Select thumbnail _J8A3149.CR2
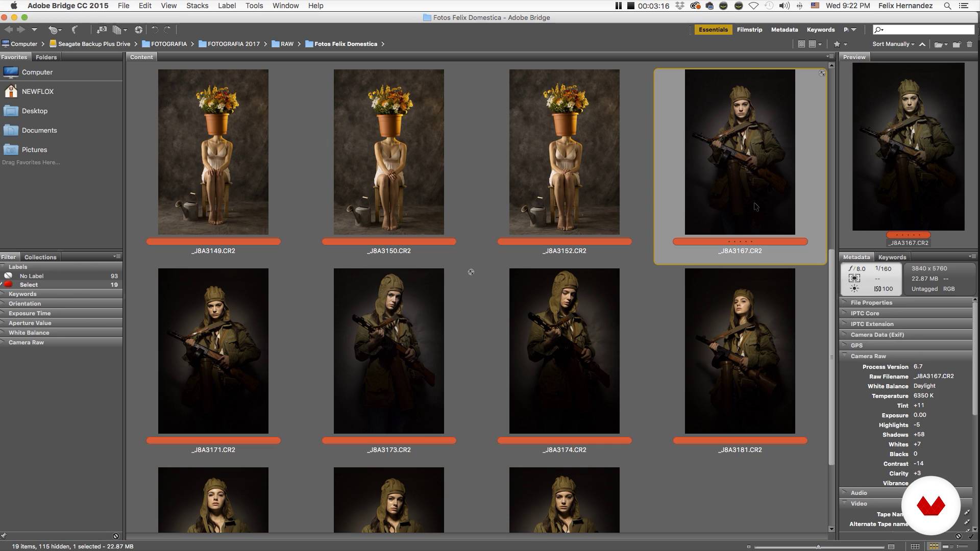 coord(213,152)
